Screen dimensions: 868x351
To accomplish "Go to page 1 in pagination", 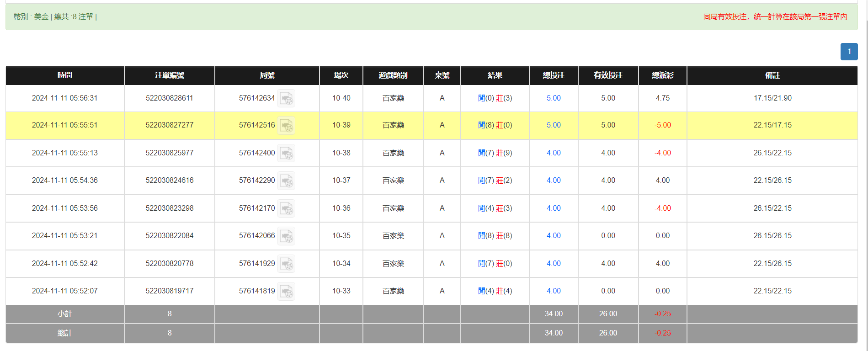I will [849, 52].
